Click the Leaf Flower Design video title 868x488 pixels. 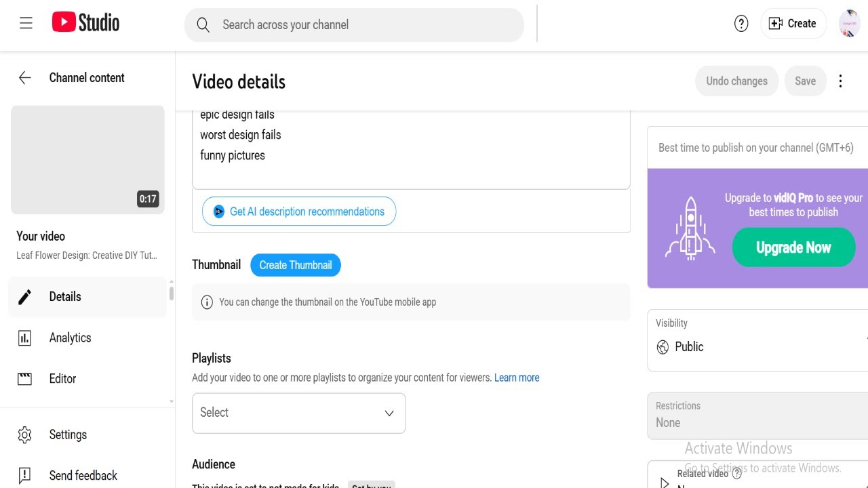point(87,256)
